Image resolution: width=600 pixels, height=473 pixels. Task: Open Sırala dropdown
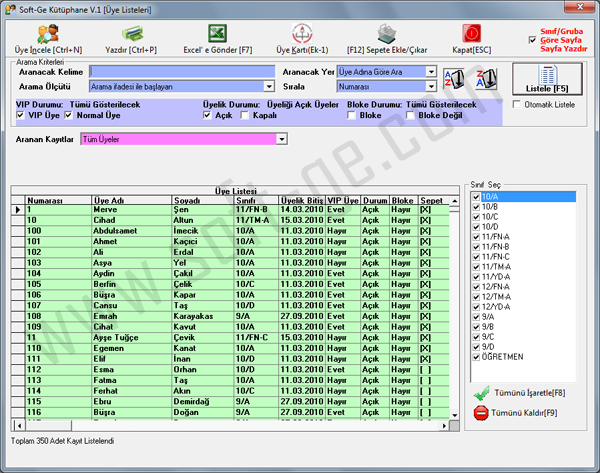point(431,86)
